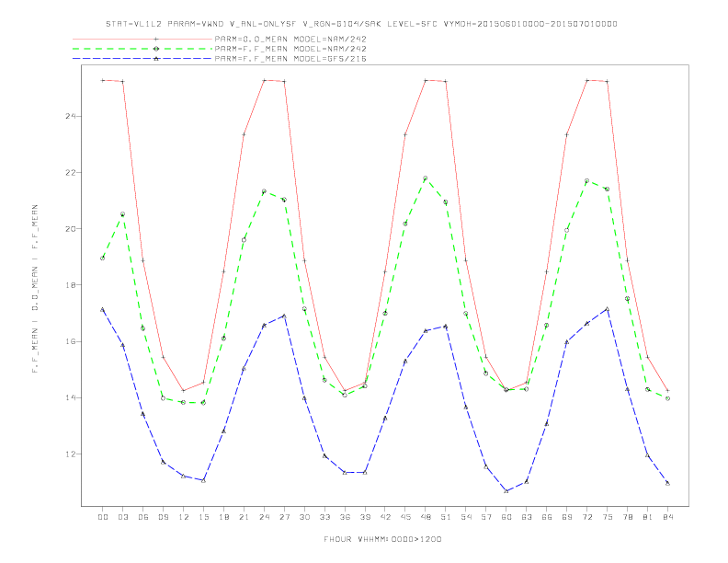Image resolution: width=728 pixels, height=563 pixels.
Task: Click x-axis tick label '18'
Action: (223, 517)
